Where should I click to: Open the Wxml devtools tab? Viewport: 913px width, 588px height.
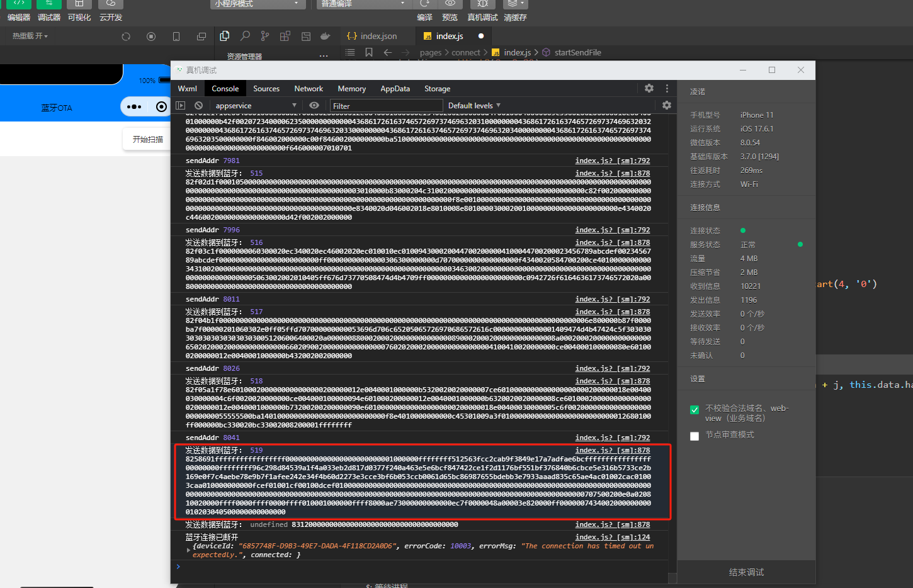(187, 89)
